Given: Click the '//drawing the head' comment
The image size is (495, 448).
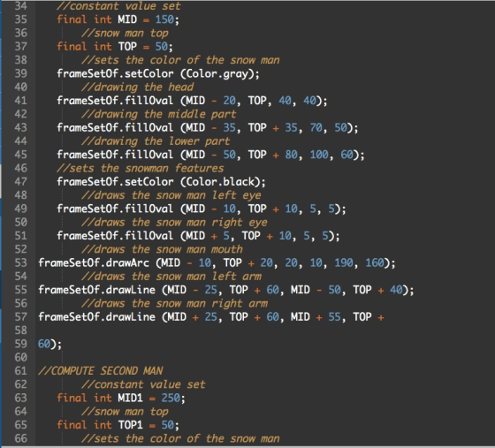Looking at the screenshot, I should tap(138, 87).
